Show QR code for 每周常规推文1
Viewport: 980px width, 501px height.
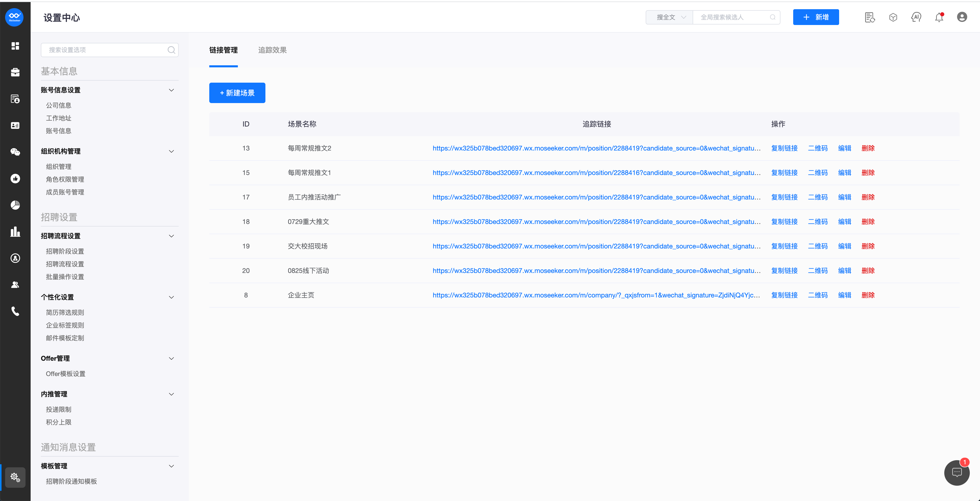click(x=817, y=173)
